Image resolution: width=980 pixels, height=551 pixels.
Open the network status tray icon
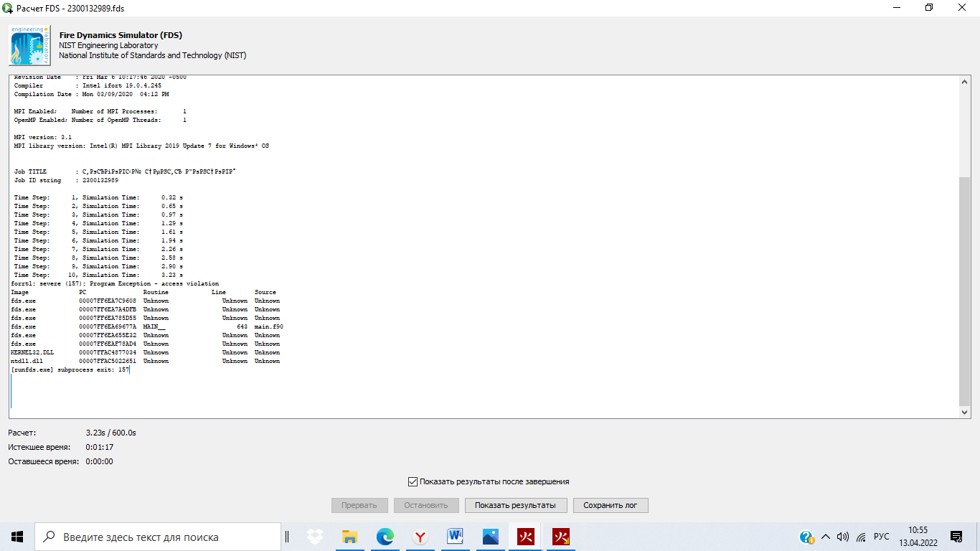(861, 537)
